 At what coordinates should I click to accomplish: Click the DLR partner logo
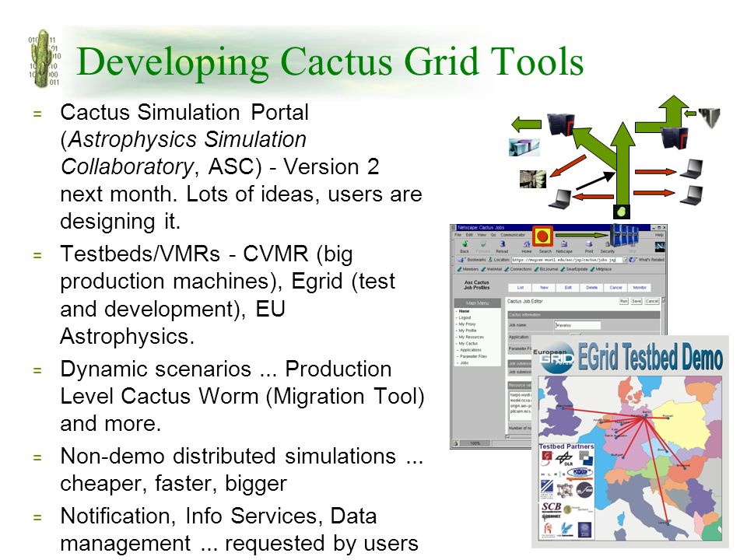point(565,459)
